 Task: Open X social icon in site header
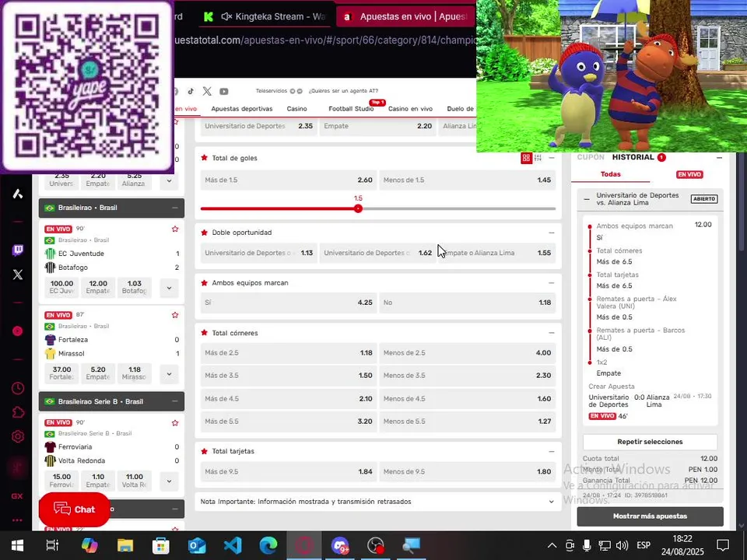point(207,91)
